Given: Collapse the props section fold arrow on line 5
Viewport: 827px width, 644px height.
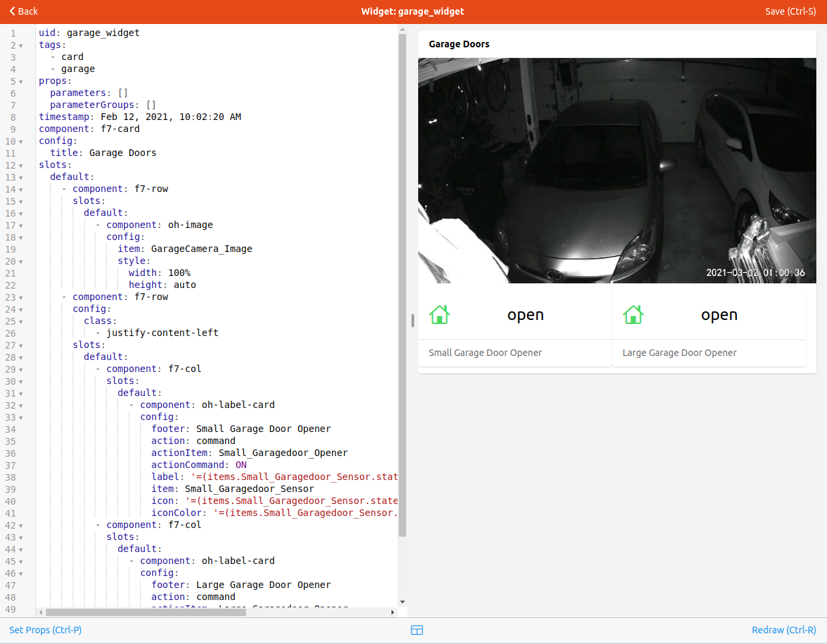Looking at the screenshot, I should [x=22, y=81].
